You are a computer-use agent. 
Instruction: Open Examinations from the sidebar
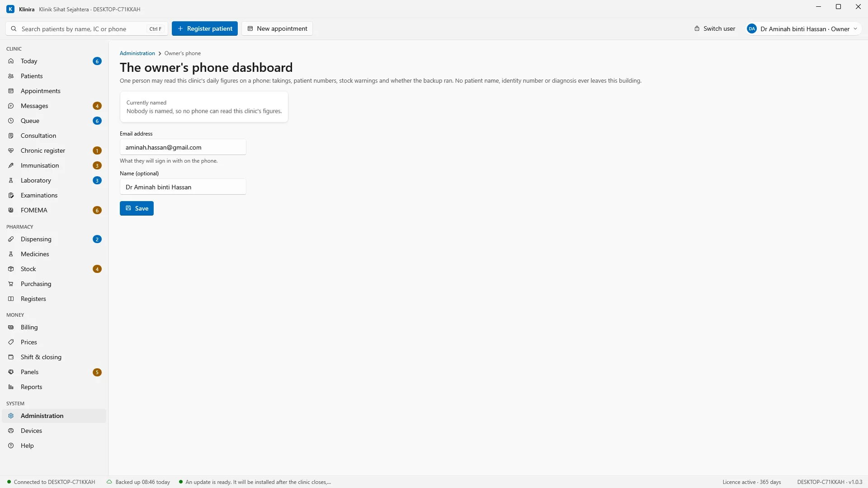coord(54,195)
